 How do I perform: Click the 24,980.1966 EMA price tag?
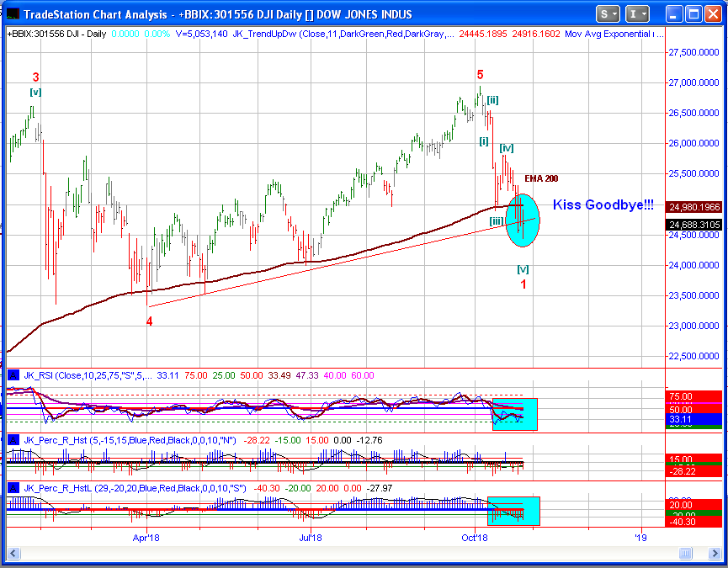click(694, 207)
